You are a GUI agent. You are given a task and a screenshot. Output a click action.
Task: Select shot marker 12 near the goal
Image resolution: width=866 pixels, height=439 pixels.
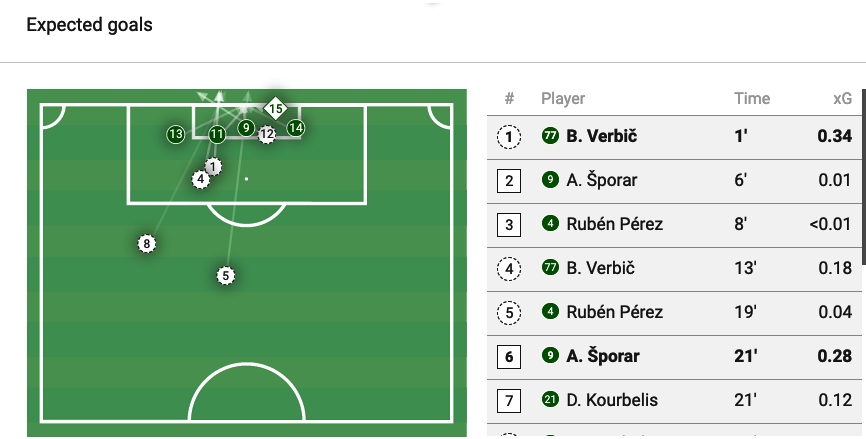tap(266, 134)
